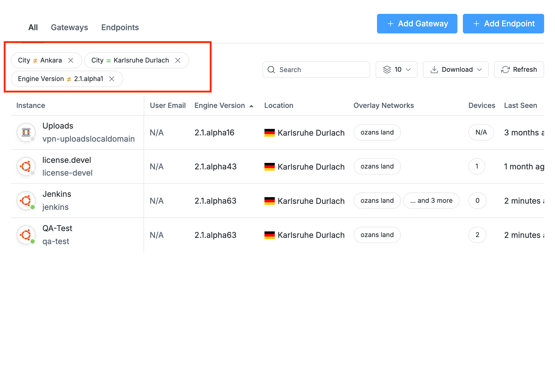This screenshot has width=555, height=392.
Task: Remove the Karlsruhe Durlach city filter
Action: 178,60
